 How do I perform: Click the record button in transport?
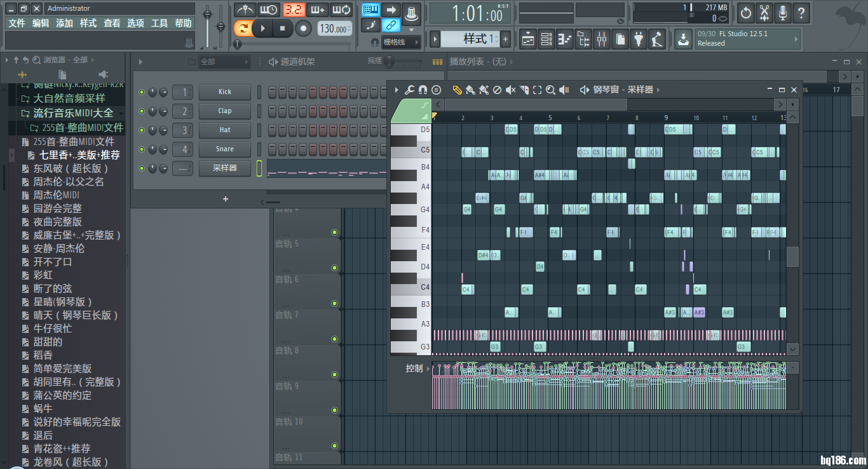(x=304, y=28)
